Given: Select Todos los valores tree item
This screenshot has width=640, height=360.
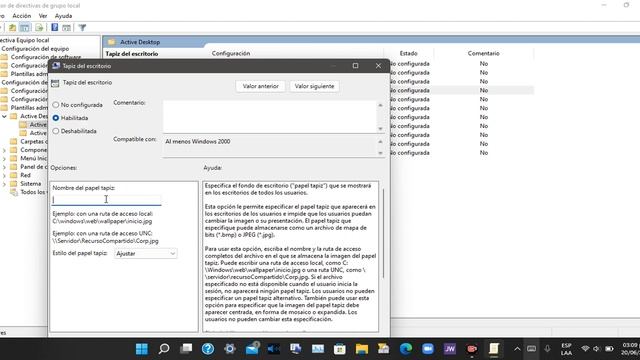Looking at the screenshot, I should pos(33,192).
